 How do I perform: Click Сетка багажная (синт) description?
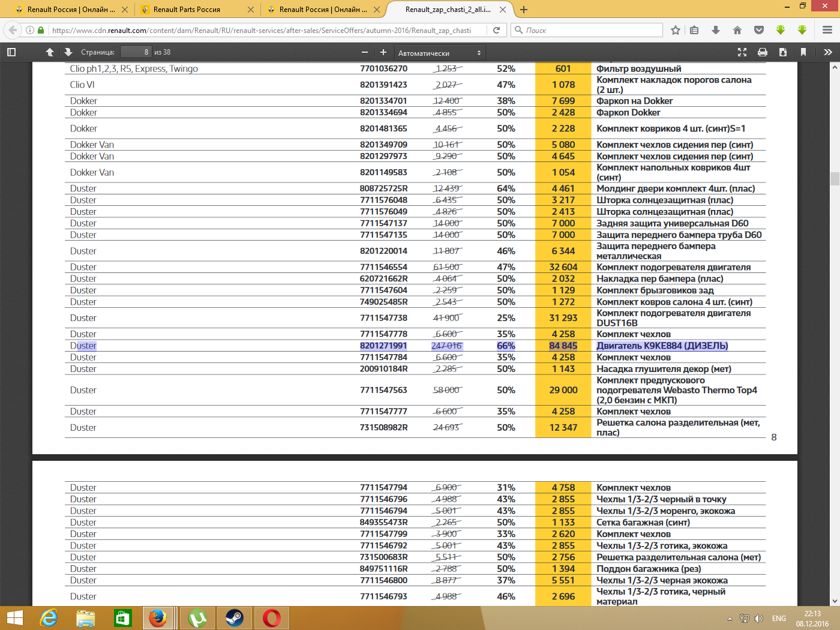point(643,523)
